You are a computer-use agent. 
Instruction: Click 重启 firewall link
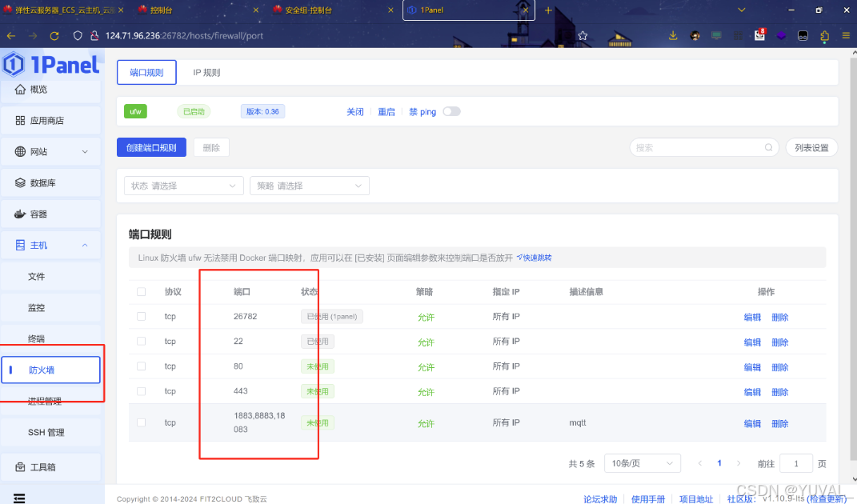point(386,111)
